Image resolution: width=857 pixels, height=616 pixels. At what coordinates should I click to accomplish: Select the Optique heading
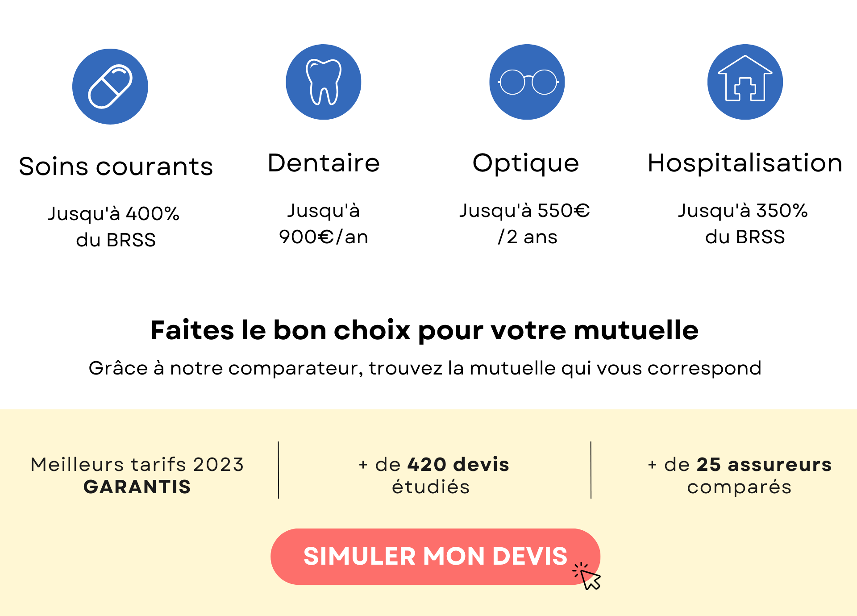pos(526,164)
